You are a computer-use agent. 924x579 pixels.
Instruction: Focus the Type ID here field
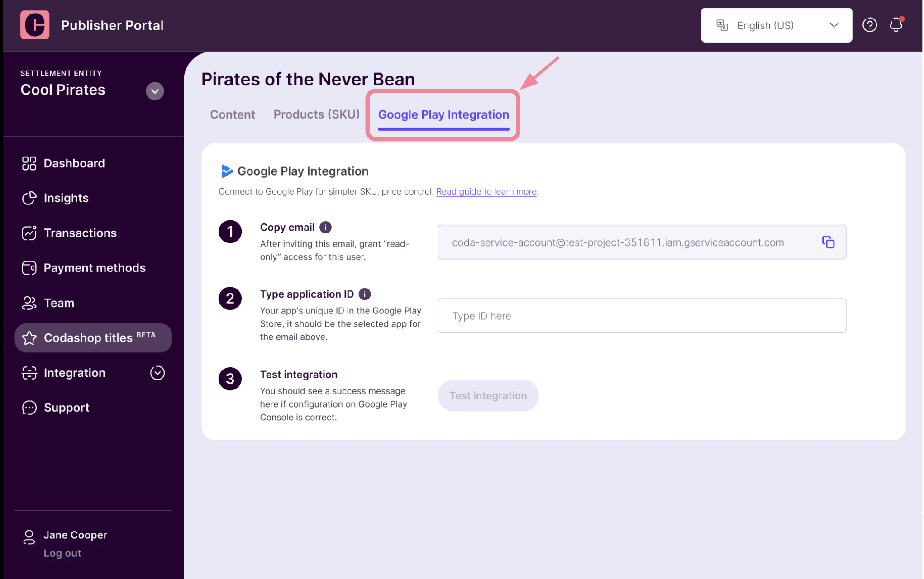click(x=641, y=316)
